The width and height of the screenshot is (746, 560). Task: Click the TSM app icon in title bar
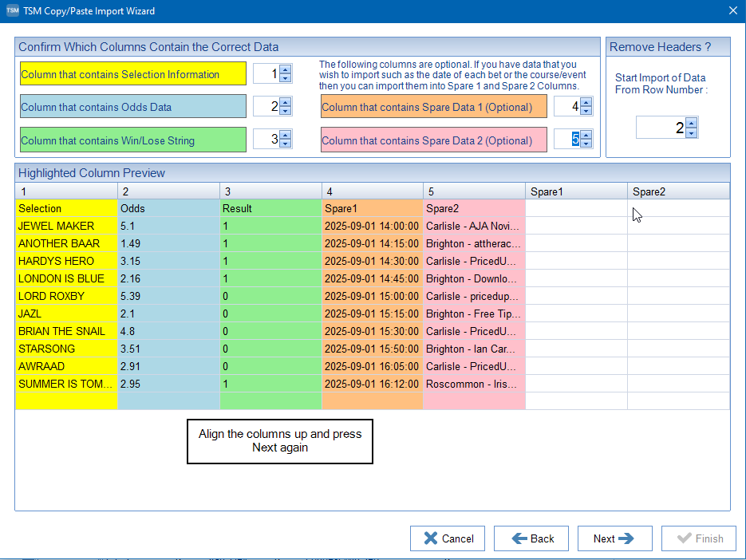[12, 11]
